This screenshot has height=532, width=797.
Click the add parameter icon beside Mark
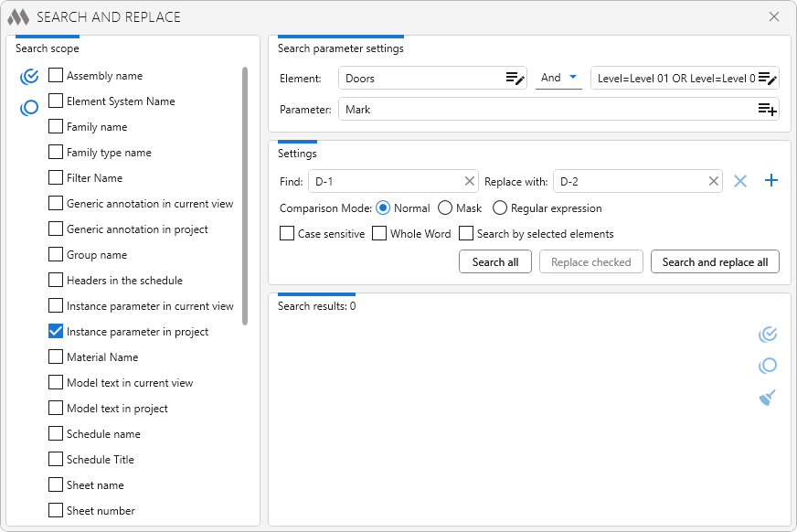768,110
